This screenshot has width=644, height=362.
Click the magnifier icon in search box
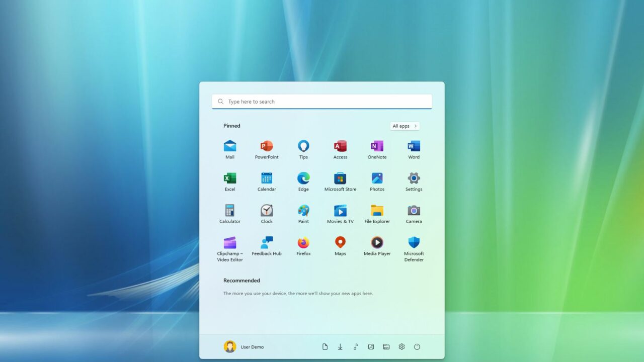(220, 102)
